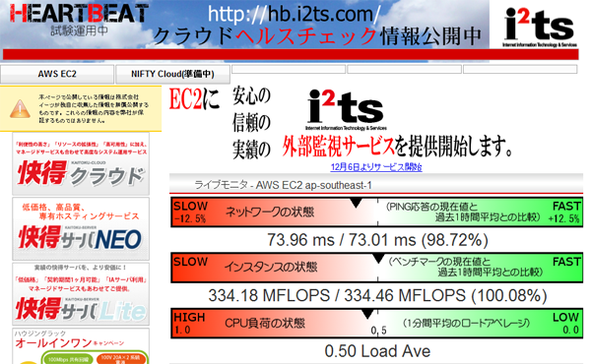Switch to the NIFTY Cloud tab

click(x=172, y=74)
